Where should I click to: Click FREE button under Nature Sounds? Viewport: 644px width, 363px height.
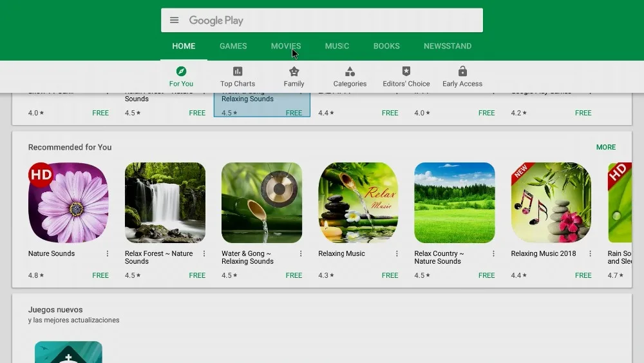[100, 275]
